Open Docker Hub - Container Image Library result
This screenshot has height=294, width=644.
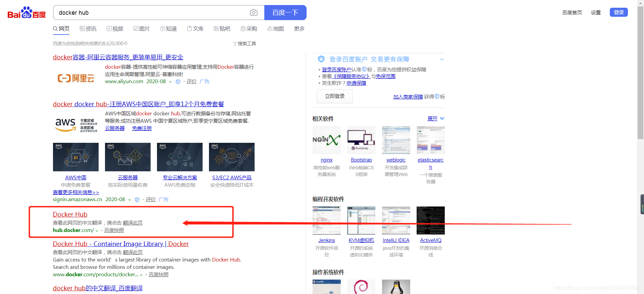pyautogui.click(x=121, y=244)
